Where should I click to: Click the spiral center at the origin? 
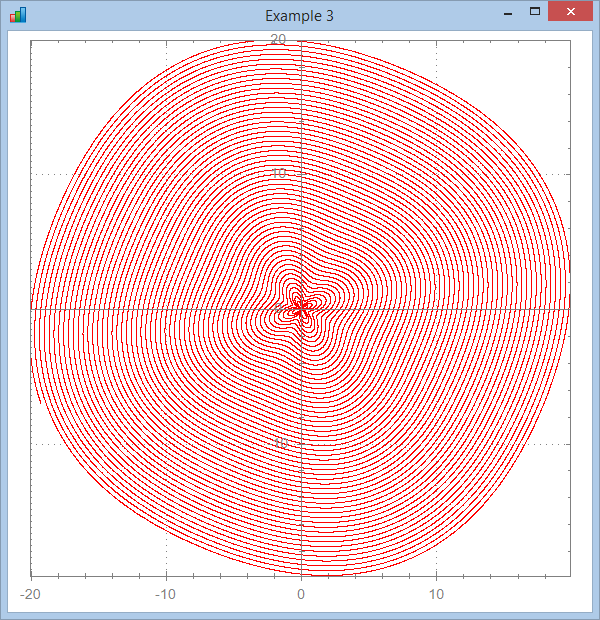301,308
